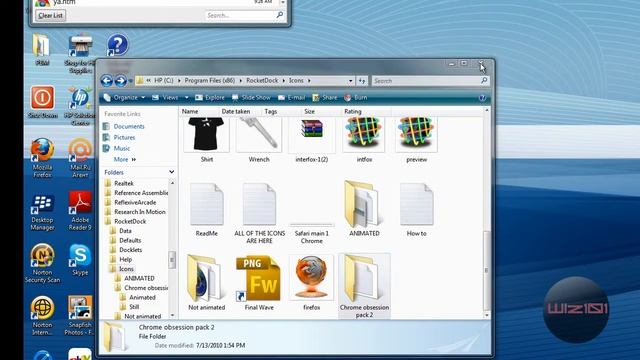Select the ANIMATED folder in the file pane
Viewport: 640px width, 360px height.
[x=364, y=210]
